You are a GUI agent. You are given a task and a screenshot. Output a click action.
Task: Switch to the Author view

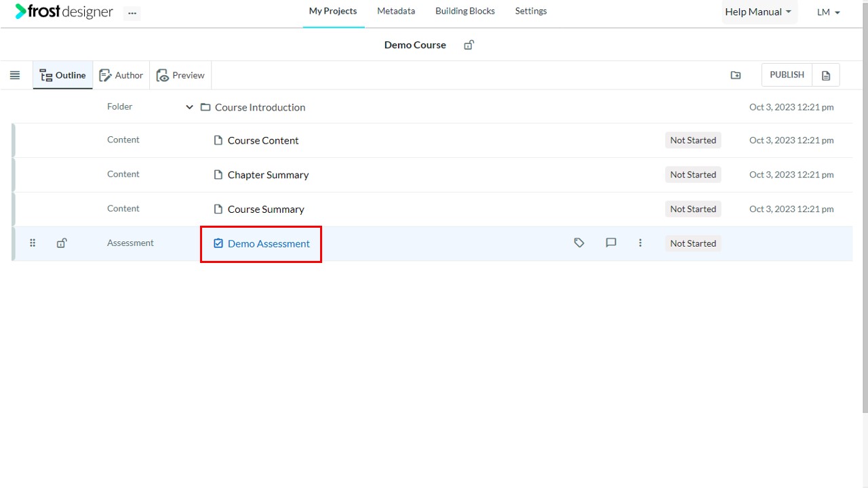(x=121, y=75)
